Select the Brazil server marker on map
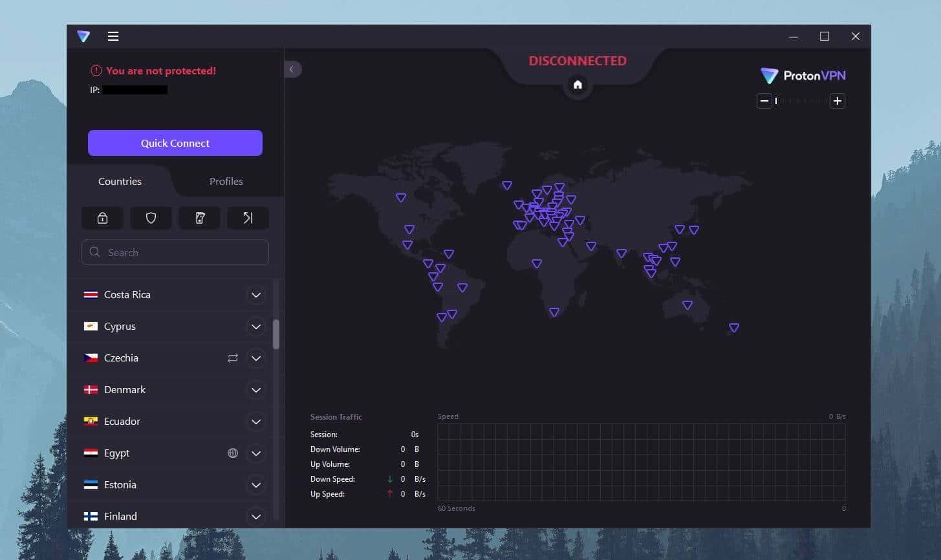 pos(462,288)
